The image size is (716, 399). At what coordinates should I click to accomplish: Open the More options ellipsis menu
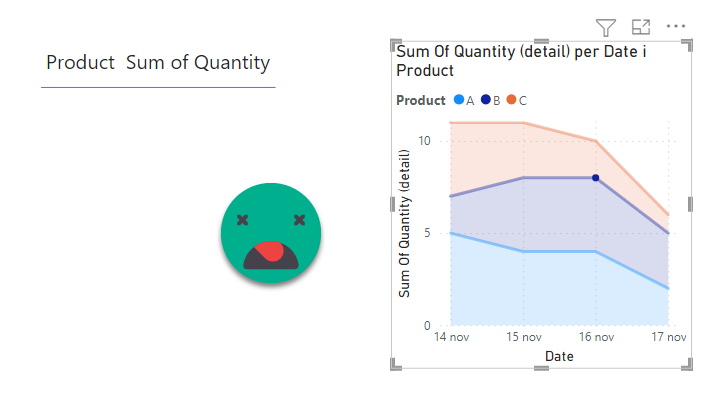pyautogui.click(x=676, y=26)
